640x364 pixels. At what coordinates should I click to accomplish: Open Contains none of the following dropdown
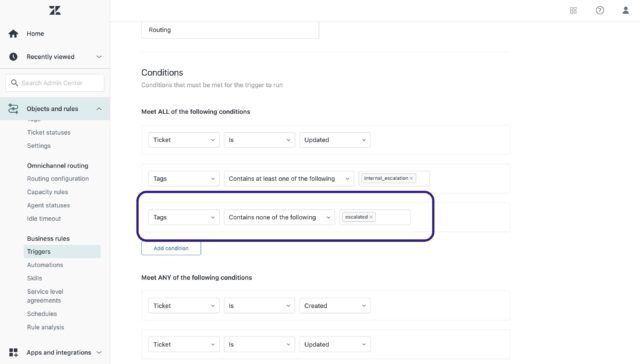click(279, 218)
